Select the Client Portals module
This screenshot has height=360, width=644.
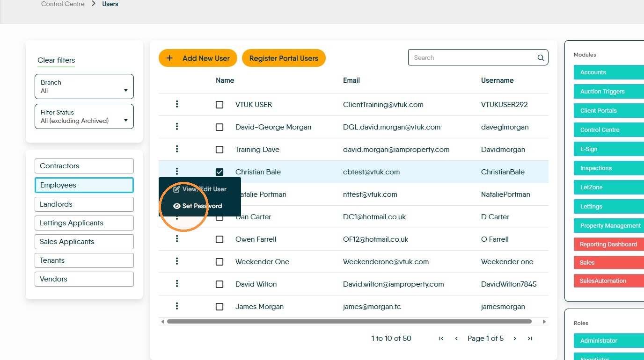pyautogui.click(x=609, y=111)
